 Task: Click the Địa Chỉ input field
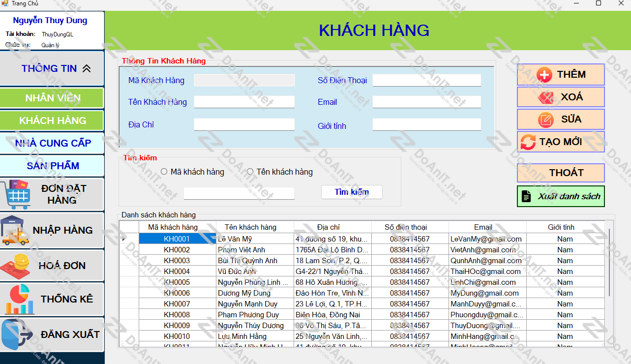click(244, 124)
